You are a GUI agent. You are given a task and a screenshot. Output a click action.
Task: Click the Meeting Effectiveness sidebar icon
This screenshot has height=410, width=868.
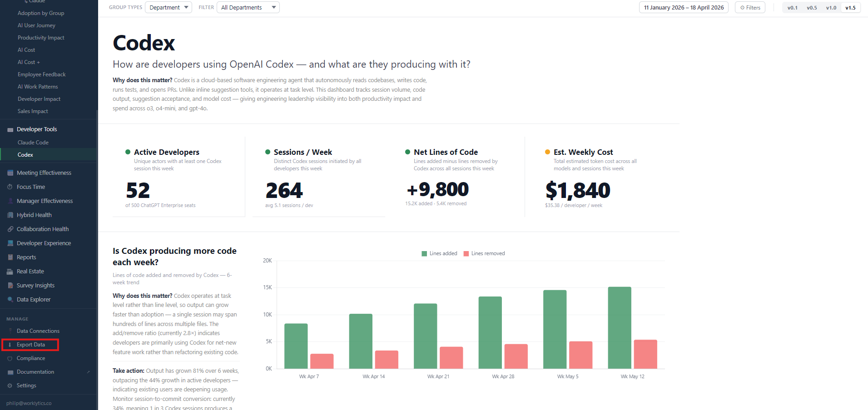(10, 173)
